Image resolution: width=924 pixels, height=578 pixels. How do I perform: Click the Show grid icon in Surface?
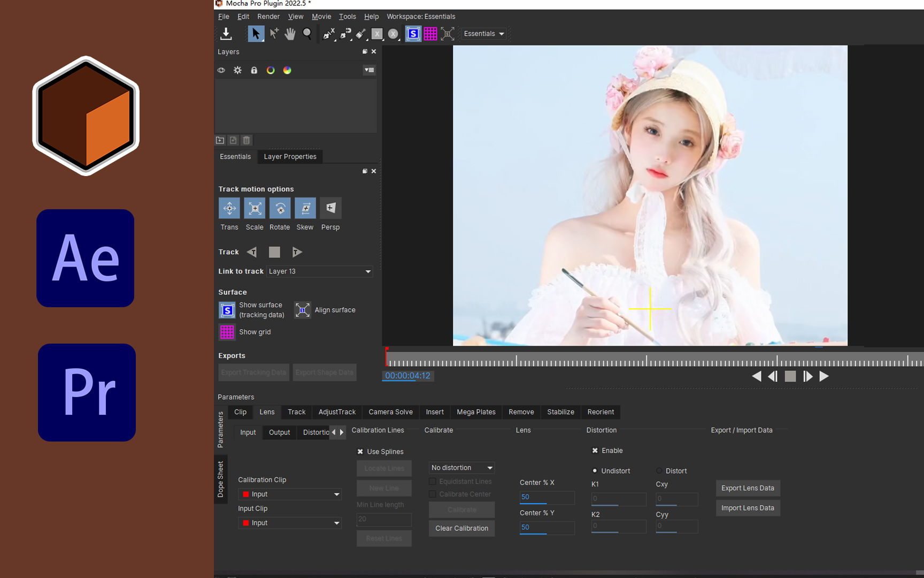tap(227, 332)
